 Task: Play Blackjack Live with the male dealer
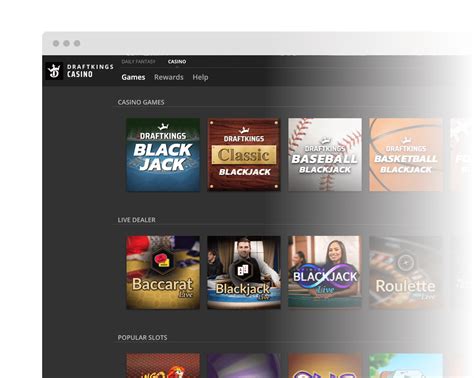pyautogui.click(x=244, y=272)
